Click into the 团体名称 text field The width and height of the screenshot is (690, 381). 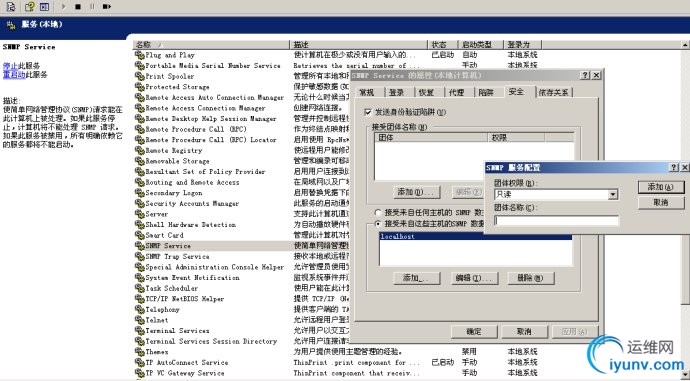556,220
